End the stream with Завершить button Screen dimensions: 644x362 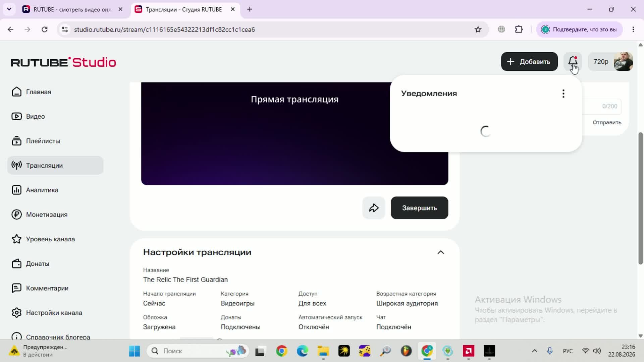419,208
